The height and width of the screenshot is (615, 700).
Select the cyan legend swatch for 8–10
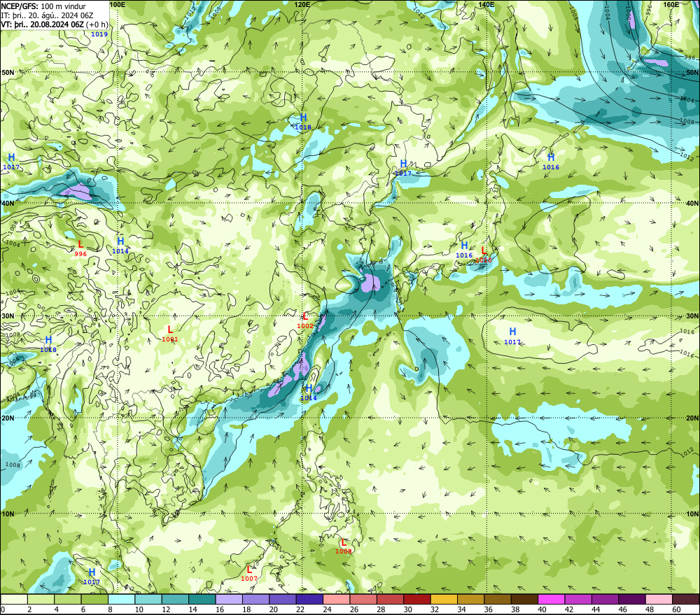121,599
